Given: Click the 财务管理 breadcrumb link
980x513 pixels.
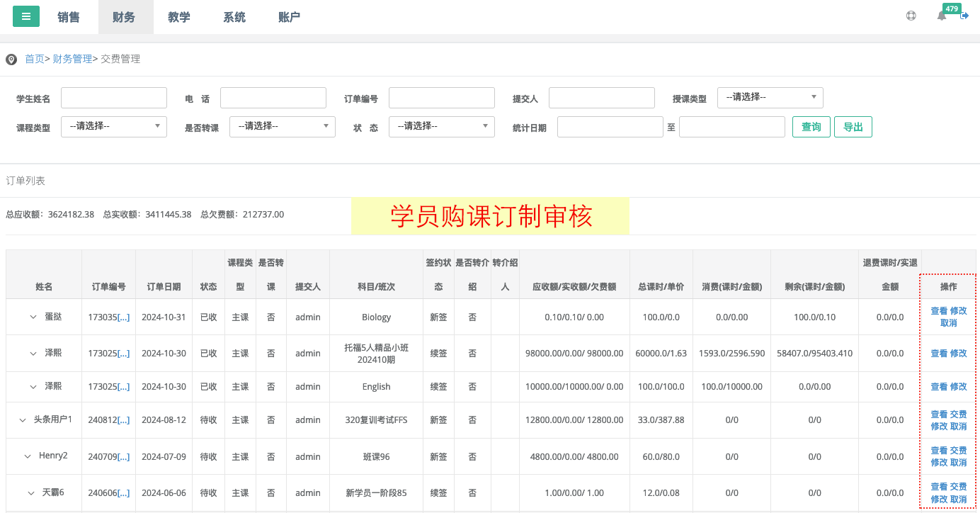Looking at the screenshot, I should tap(72, 59).
